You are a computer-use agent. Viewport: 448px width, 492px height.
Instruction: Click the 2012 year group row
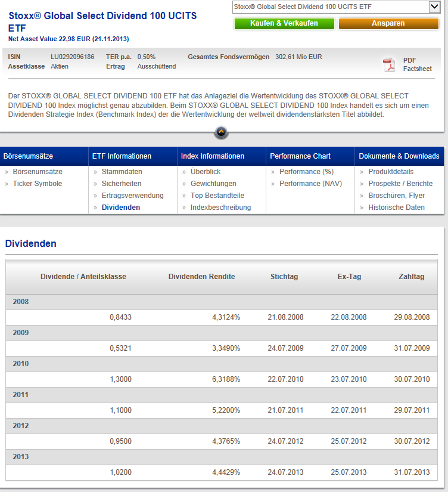tap(222, 426)
